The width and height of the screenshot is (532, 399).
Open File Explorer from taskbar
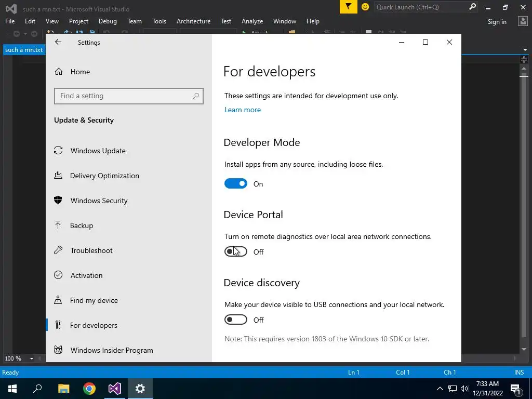point(63,389)
